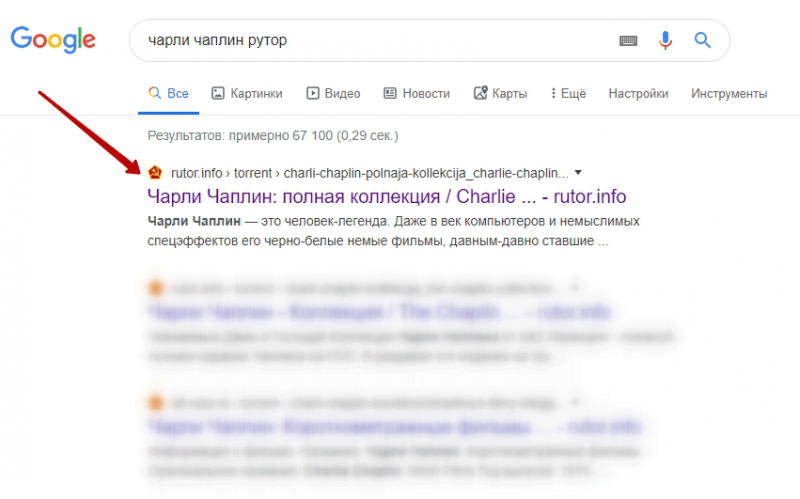Click the rutor.info favicon on first result
Screen dimensions: 800x499
[x=155, y=172]
